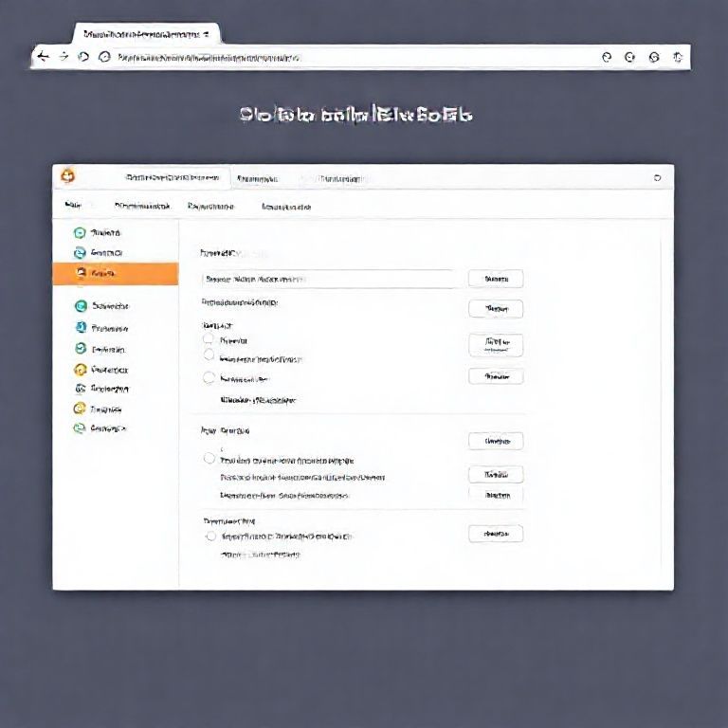Click the orange app logo in settings window
Image resolution: width=728 pixels, height=728 pixels.
point(67,175)
